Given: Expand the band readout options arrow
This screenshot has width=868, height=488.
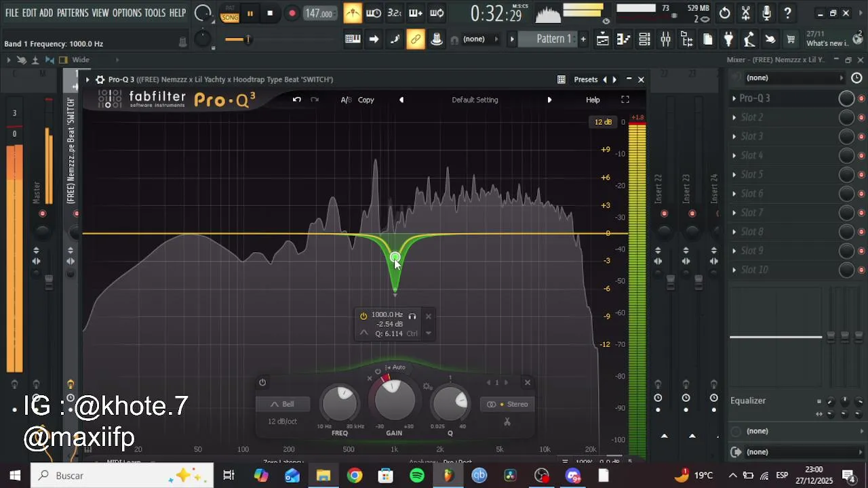Looking at the screenshot, I should [428, 333].
